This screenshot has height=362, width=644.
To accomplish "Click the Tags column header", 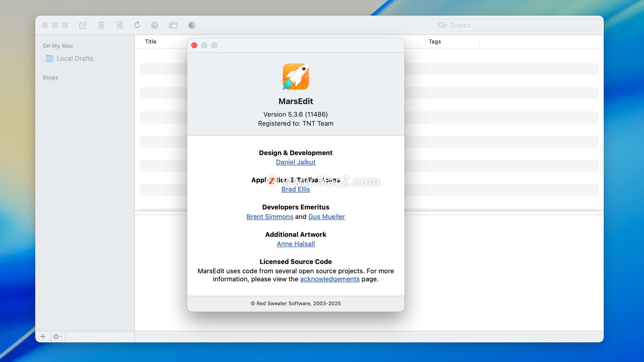I will 435,42.
